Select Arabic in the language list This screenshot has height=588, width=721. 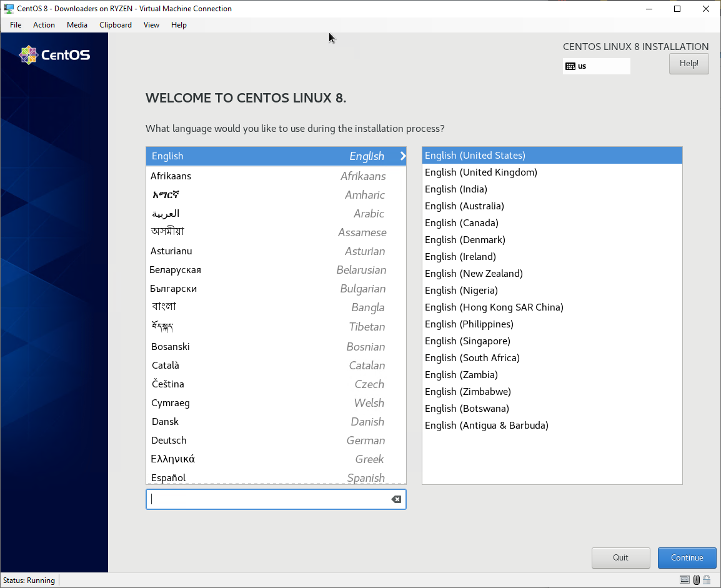[276, 214]
